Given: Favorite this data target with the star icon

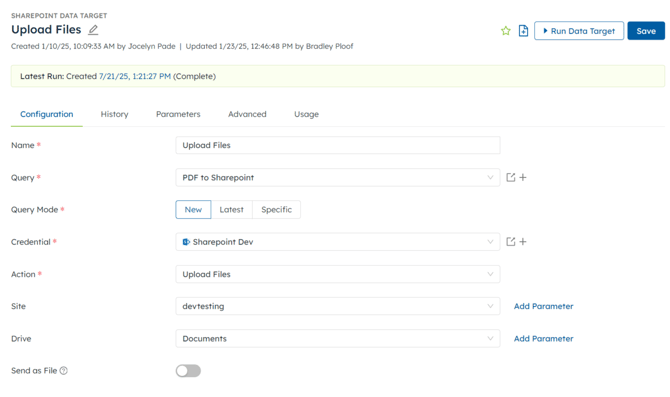Looking at the screenshot, I should (505, 31).
